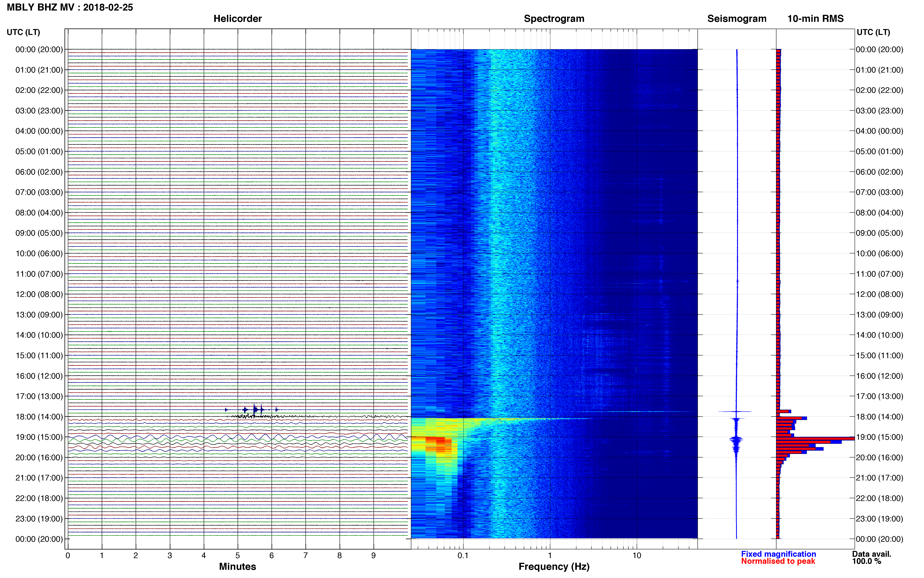Click right time label '12:00 (08:00)'
This screenshot has height=578, width=924.
pyautogui.click(x=879, y=294)
